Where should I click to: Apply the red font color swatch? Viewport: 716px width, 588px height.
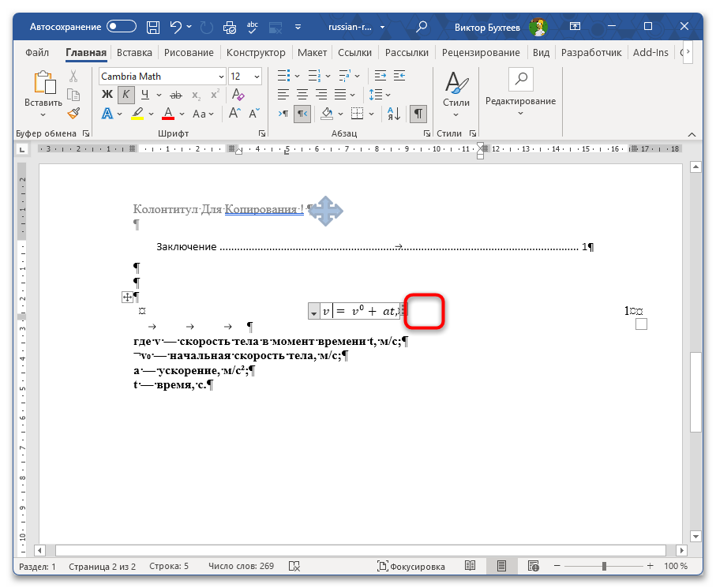pos(168,113)
